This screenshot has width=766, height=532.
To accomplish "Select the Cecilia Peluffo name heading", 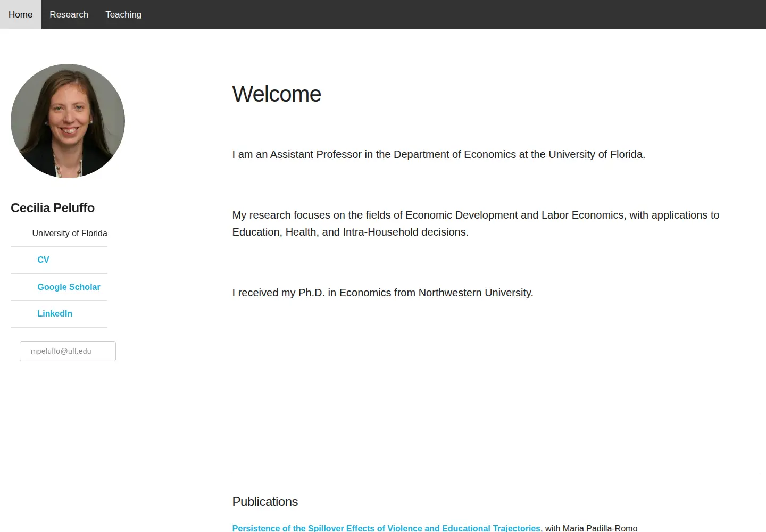I will tap(53, 208).
